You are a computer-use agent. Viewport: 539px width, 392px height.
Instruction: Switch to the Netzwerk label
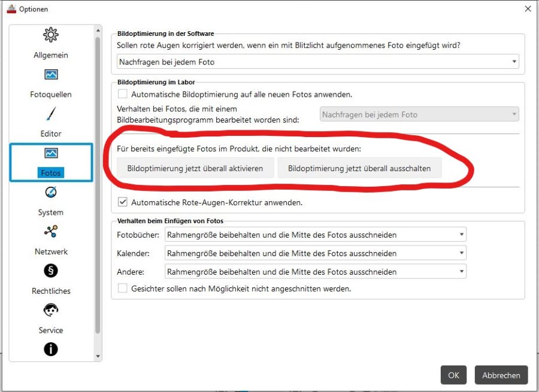point(51,251)
